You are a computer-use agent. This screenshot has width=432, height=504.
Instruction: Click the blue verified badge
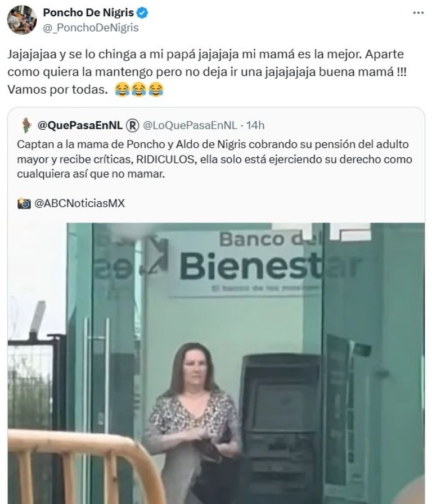tap(142, 12)
